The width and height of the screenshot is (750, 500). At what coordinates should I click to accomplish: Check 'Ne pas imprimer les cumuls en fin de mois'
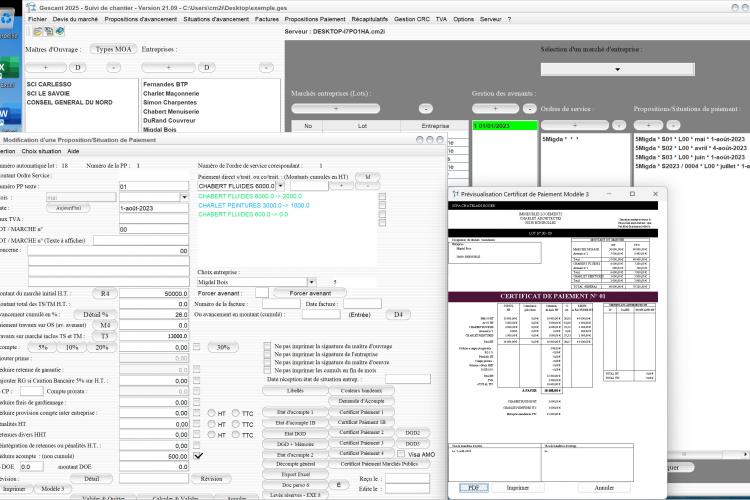(x=267, y=370)
